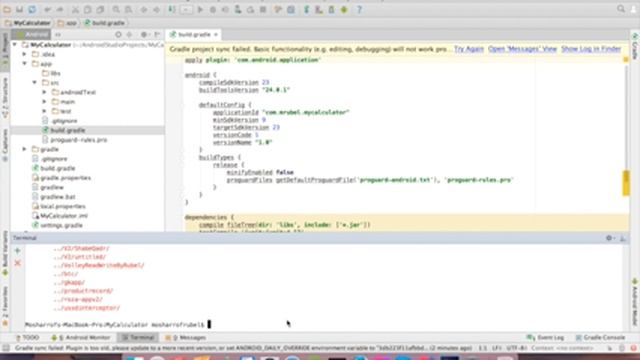Click MyCalculator breadcrumb

point(28,23)
